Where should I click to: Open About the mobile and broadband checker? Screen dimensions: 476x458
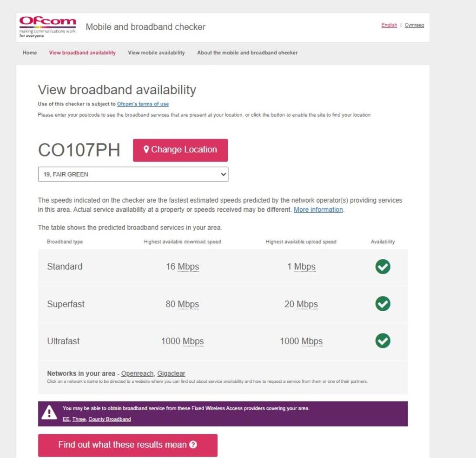pos(247,53)
